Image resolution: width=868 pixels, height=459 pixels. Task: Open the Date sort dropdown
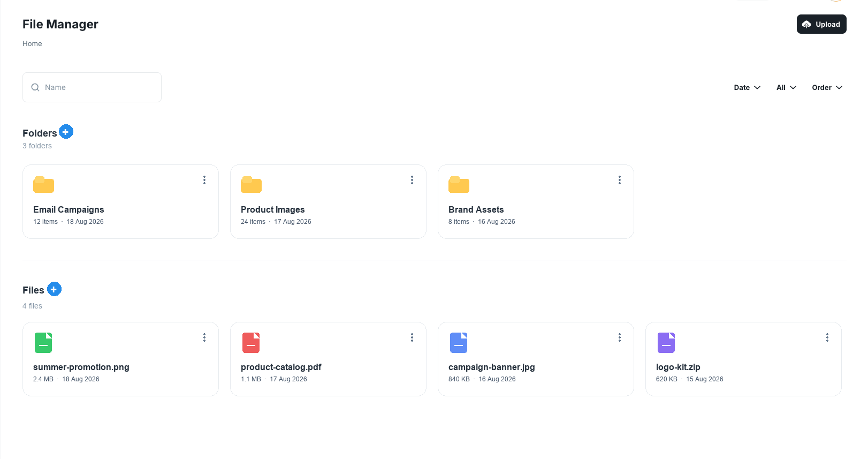pyautogui.click(x=747, y=87)
